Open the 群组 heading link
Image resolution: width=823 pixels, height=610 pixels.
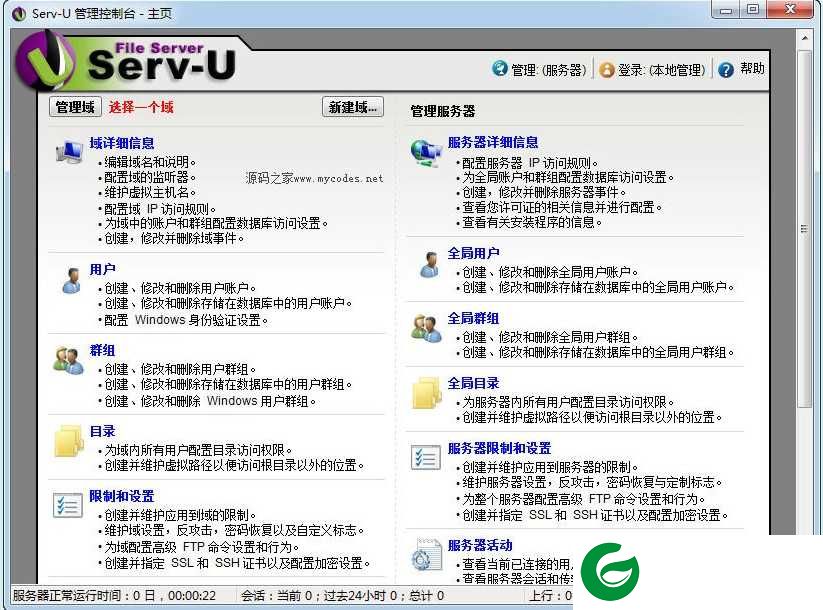[102, 350]
